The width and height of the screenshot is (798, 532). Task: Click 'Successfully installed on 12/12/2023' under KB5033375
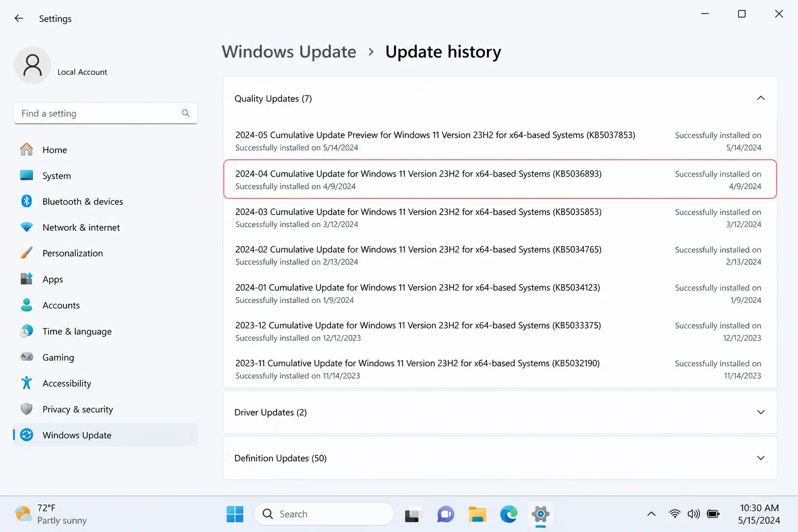coord(298,338)
